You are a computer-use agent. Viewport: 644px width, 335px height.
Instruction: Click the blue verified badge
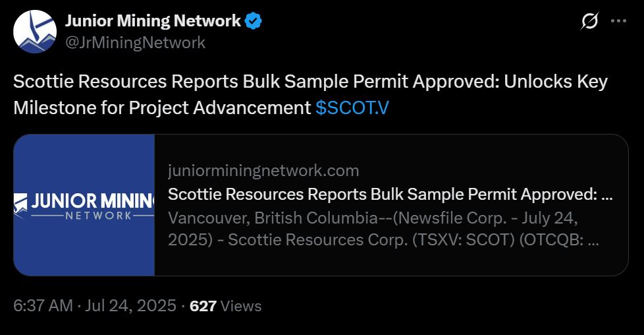pyautogui.click(x=254, y=21)
